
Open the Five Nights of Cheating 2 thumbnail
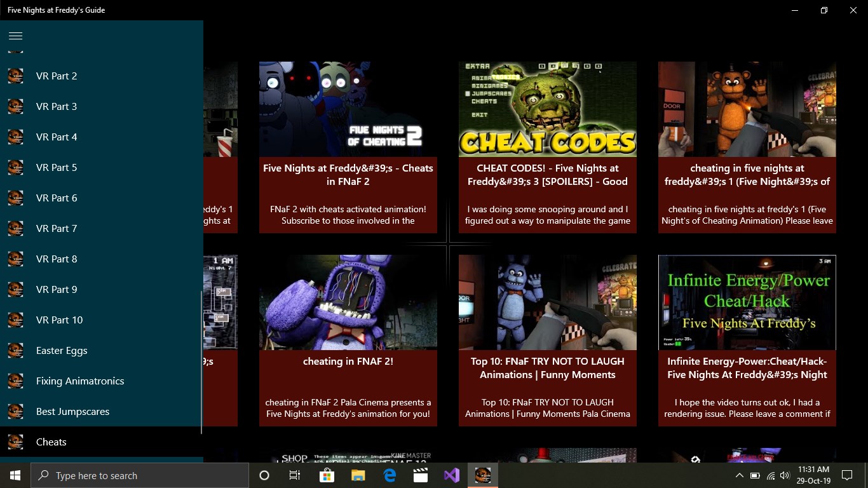click(x=348, y=109)
